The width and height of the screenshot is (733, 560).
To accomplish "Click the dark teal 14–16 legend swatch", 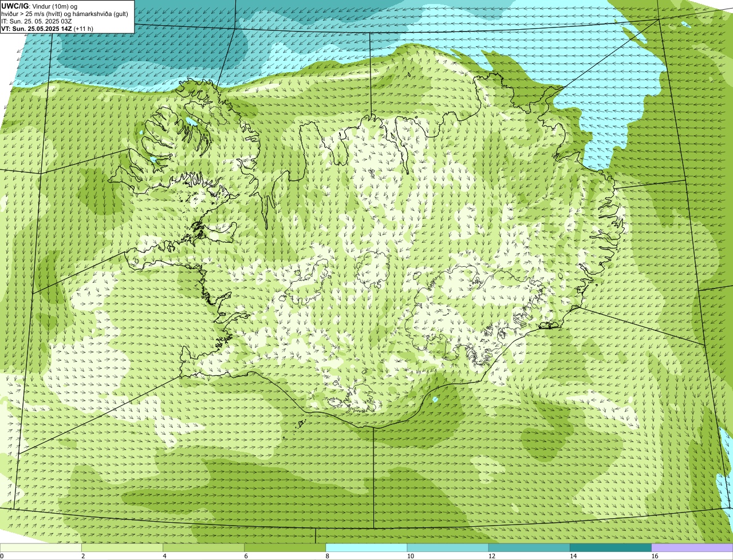I will click(610, 548).
